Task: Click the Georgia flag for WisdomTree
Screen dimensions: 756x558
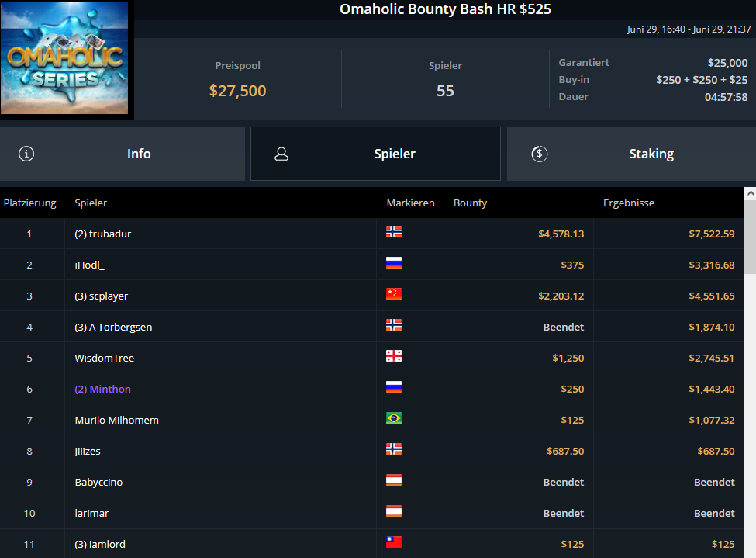Action: click(x=394, y=355)
